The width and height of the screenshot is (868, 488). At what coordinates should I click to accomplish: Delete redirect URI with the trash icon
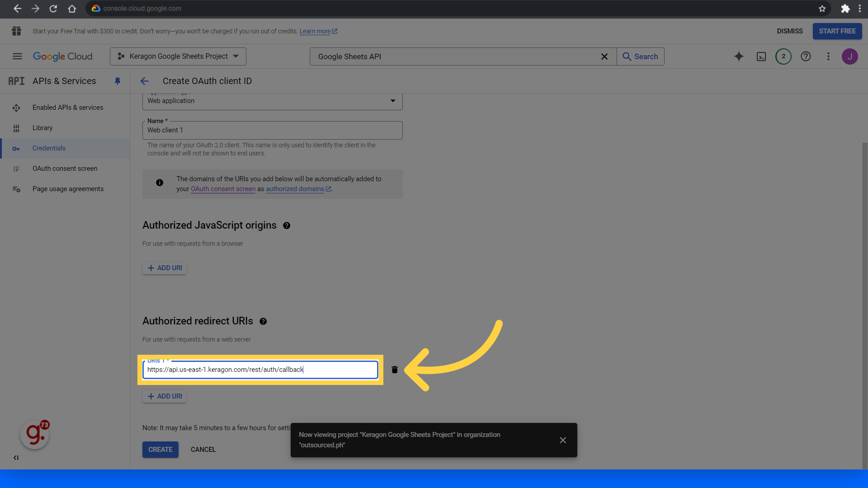click(394, 370)
